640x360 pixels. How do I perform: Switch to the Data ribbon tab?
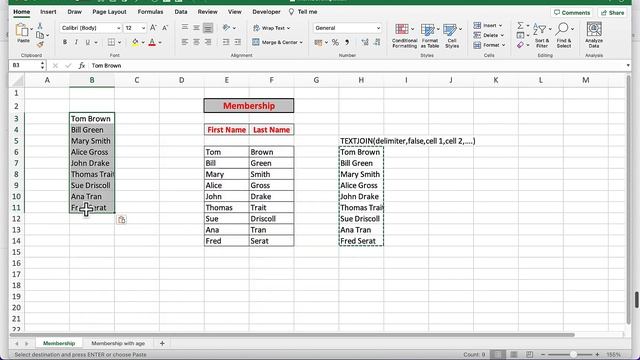(181, 12)
